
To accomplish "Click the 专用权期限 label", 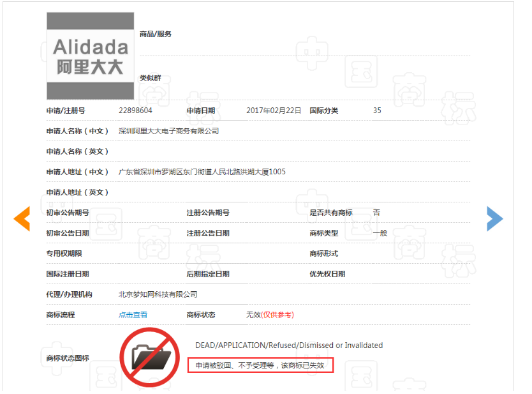I will (64, 254).
